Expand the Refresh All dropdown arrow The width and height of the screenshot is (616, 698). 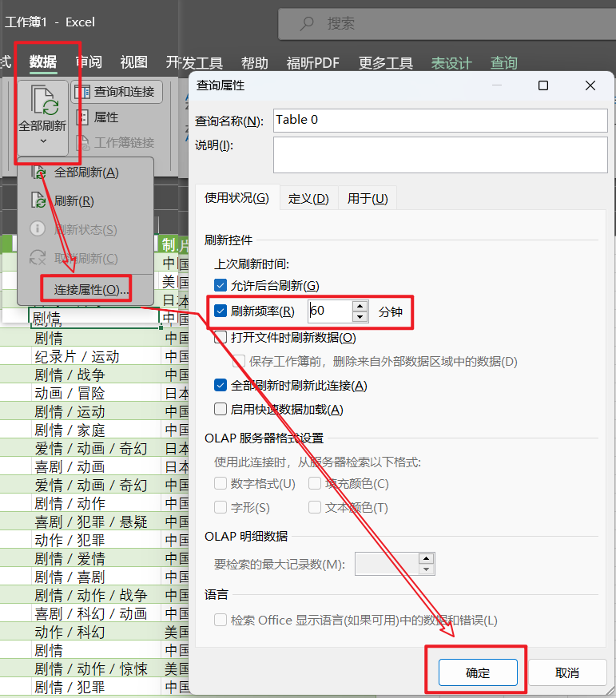click(x=42, y=141)
